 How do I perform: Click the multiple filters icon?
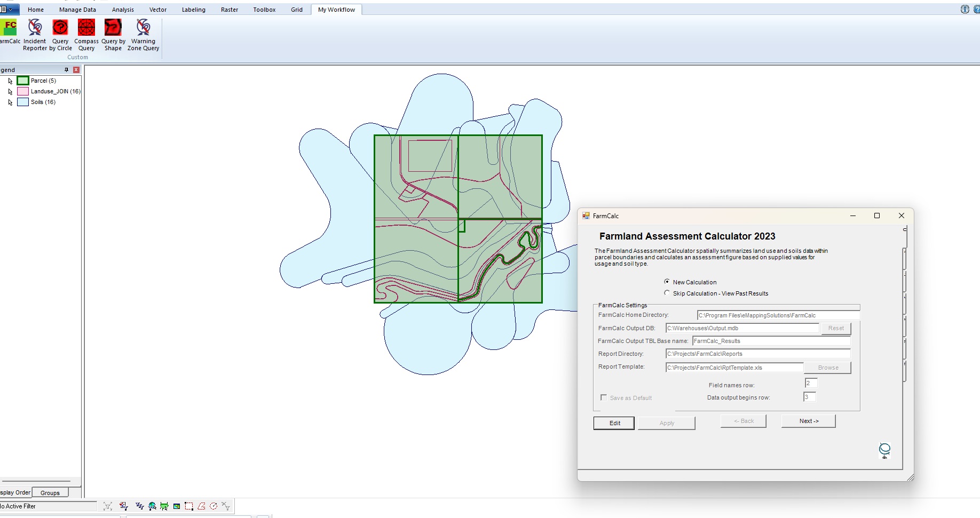[x=140, y=506]
